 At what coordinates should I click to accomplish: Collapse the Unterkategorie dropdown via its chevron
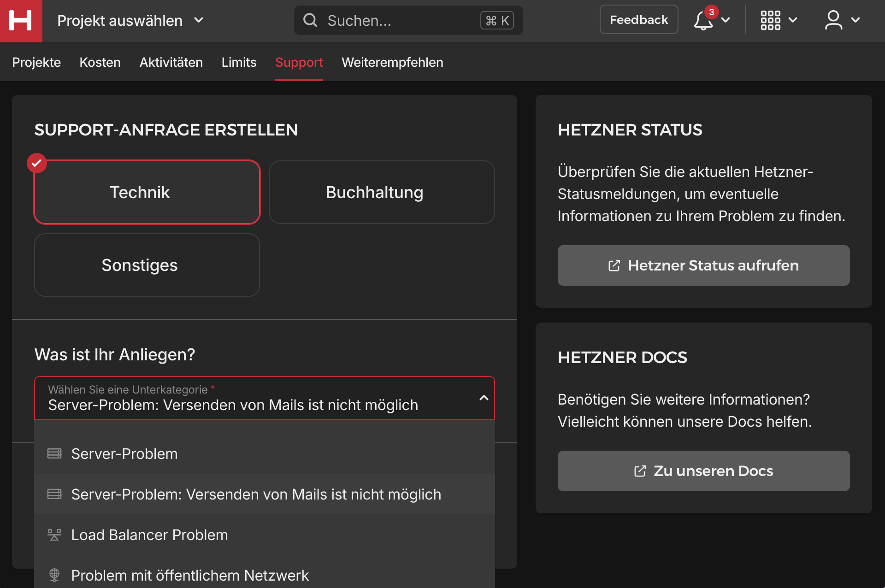pos(483,398)
